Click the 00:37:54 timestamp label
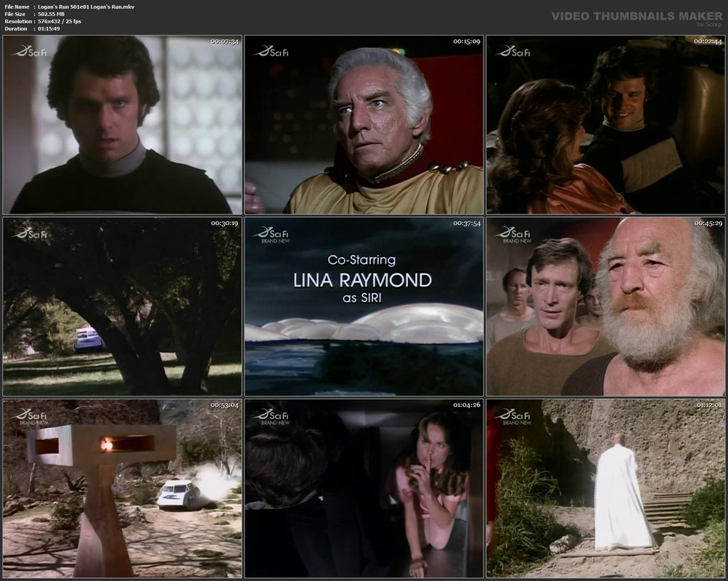Viewport: 728px width, 581px height. [467, 224]
